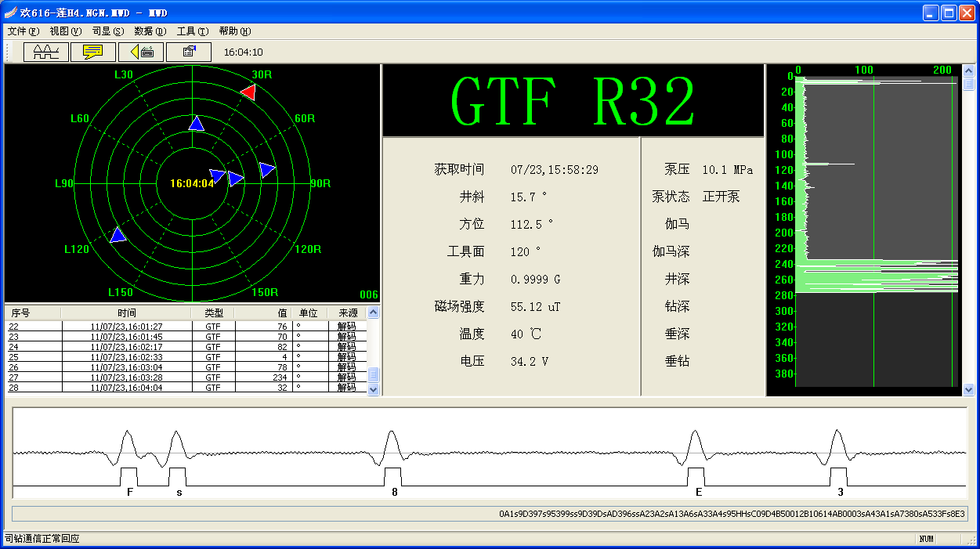Click the 单位 column header
This screenshot has width=980, height=549.
(311, 312)
